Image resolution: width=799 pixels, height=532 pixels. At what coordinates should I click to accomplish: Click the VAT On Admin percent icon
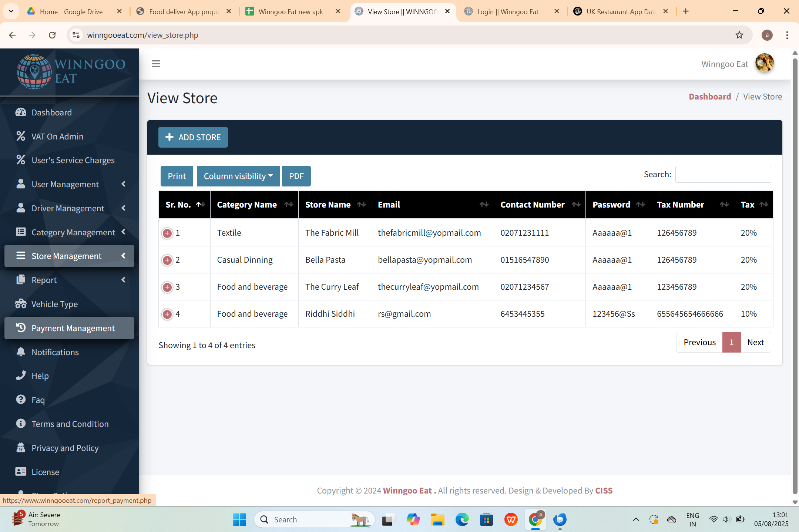tap(21, 136)
